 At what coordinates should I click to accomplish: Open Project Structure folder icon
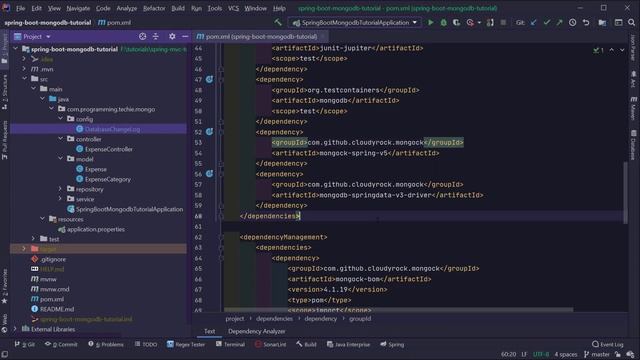[602, 23]
